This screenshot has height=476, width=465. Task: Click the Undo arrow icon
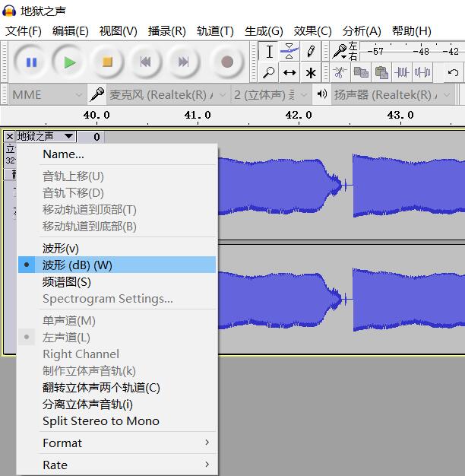pyautogui.click(x=453, y=73)
